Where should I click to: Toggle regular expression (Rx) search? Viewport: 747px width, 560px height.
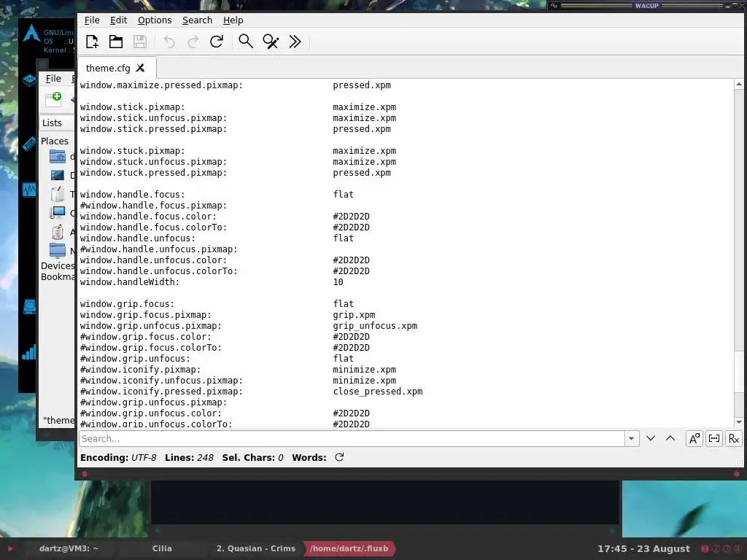coord(734,438)
